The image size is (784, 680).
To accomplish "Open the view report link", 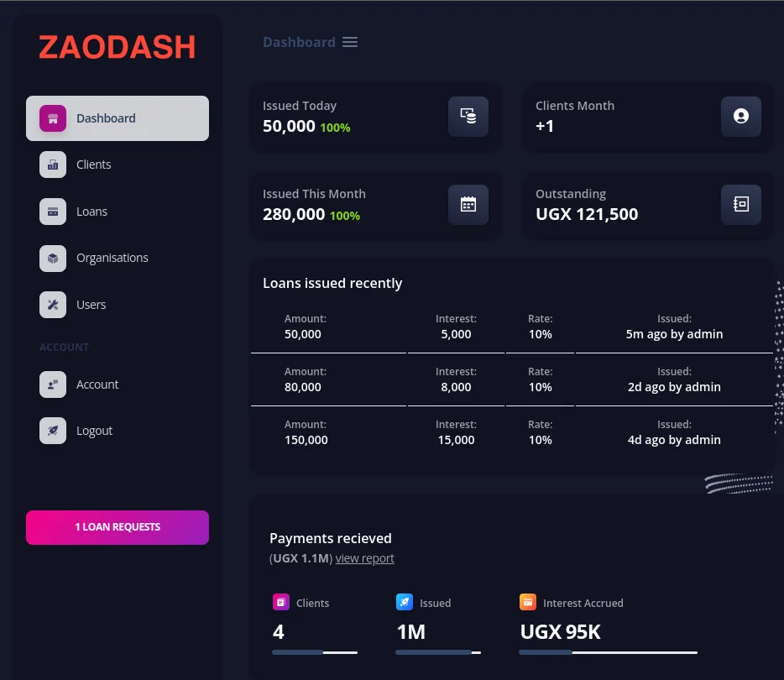I will click(365, 557).
